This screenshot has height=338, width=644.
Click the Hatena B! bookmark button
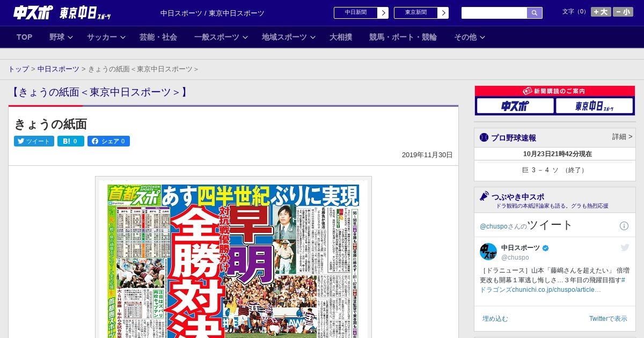pos(71,141)
